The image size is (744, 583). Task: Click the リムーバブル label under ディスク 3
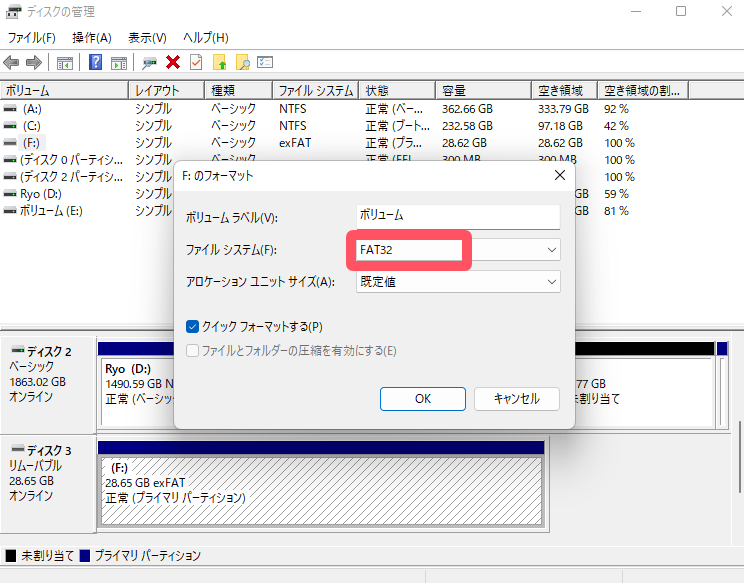coord(35,465)
